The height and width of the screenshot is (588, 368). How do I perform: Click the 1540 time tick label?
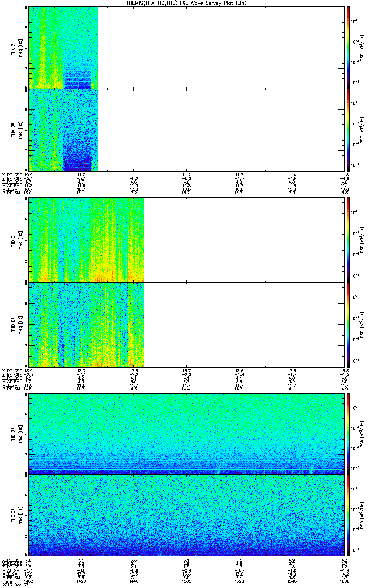291,581
